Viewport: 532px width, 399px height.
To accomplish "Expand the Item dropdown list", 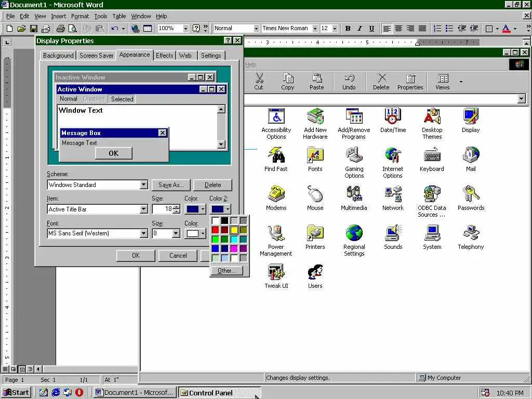I will (143, 209).
